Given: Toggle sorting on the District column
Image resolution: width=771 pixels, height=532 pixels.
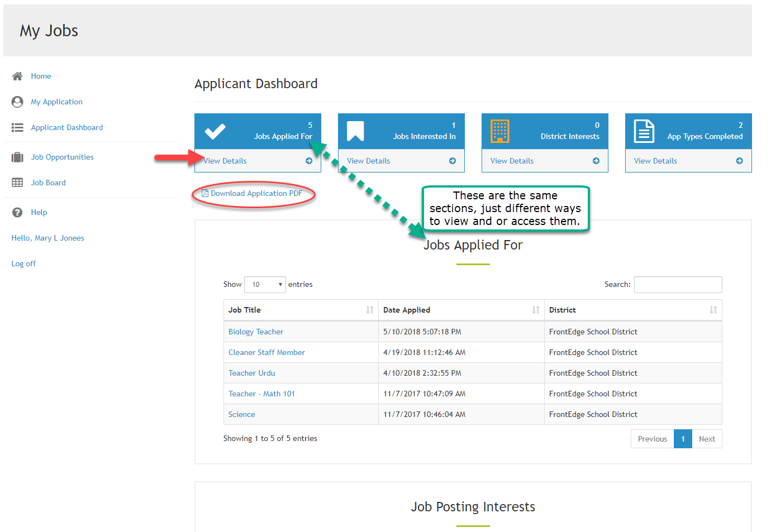Looking at the screenshot, I should (713, 310).
